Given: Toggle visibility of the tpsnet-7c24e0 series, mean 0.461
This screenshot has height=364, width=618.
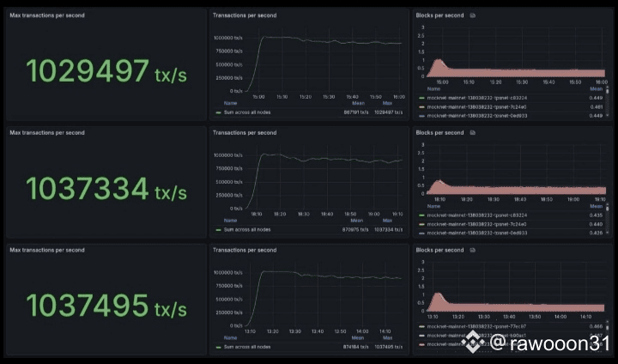Looking at the screenshot, I should 477,106.
